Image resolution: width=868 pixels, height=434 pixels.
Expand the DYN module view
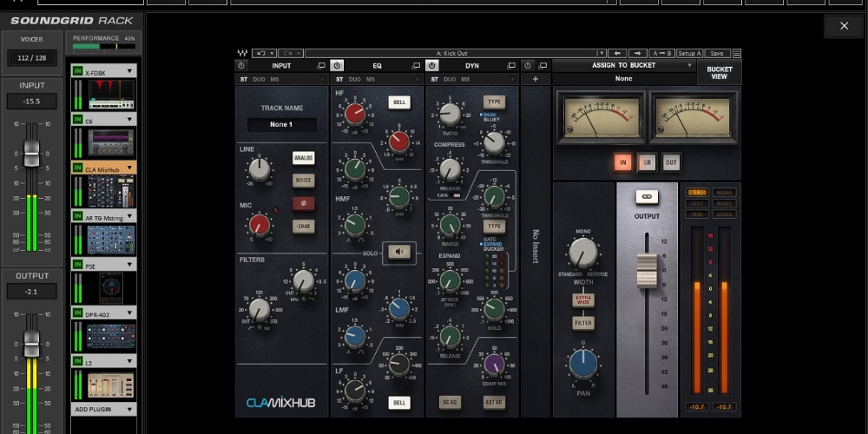(511, 66)
